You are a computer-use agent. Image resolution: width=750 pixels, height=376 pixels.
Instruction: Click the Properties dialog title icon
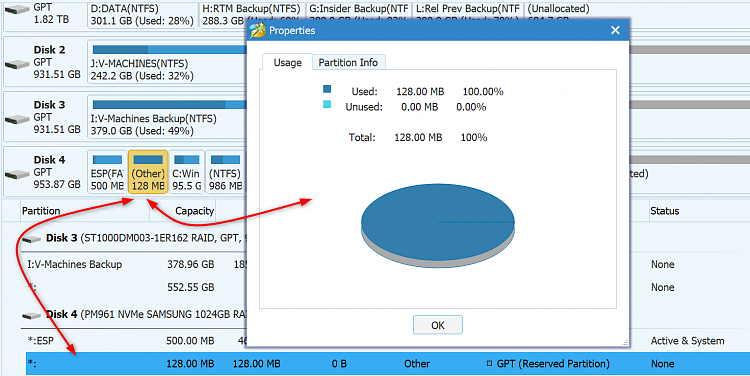click(257, 31)
